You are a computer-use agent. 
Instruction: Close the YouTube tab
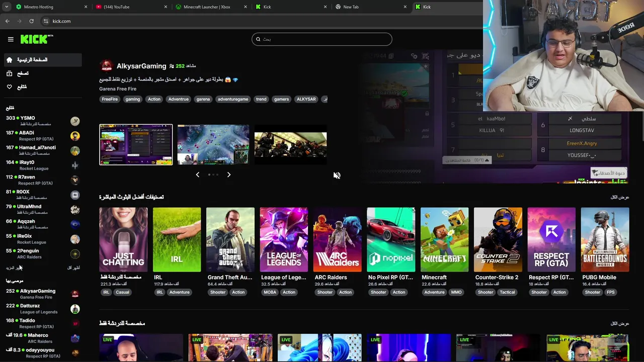166,7
